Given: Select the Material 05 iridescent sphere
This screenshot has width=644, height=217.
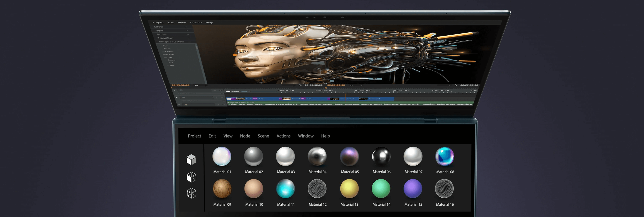Looking at the screenshot, I should coord(350,156).
